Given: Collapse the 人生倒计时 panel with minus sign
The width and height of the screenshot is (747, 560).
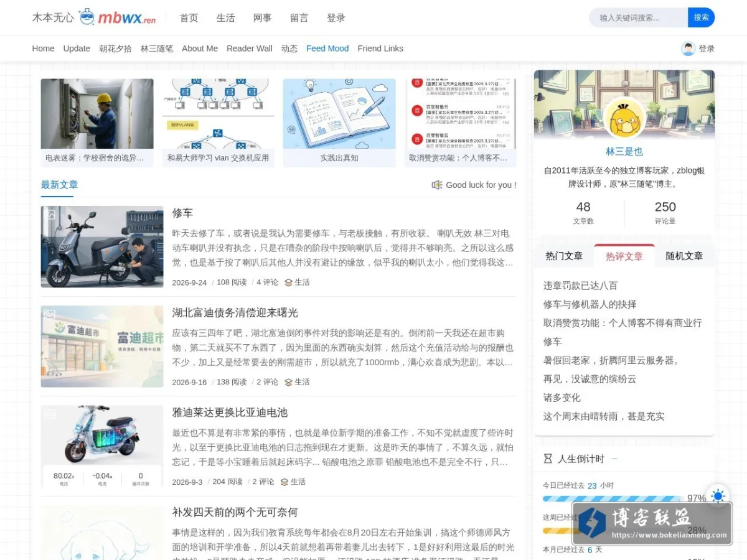Looking at the screenshot, I should point(614,459).
